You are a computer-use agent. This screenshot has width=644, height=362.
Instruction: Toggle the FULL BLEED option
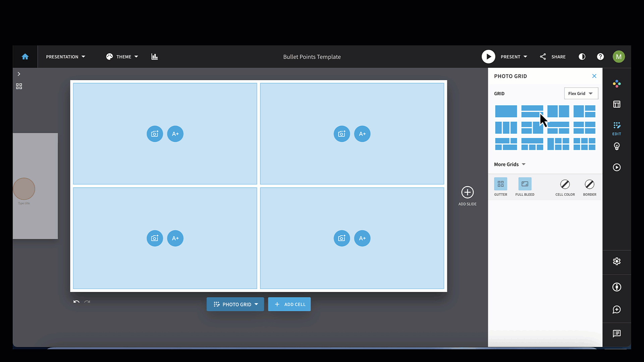point(525,184)
